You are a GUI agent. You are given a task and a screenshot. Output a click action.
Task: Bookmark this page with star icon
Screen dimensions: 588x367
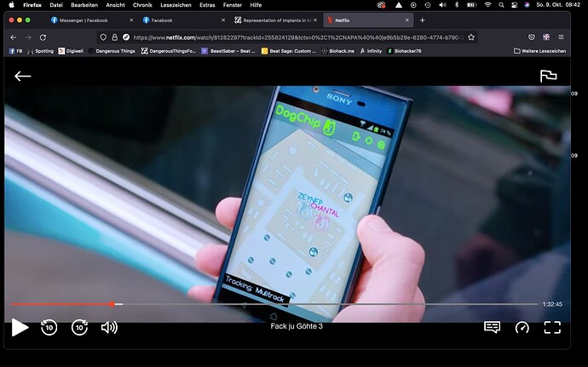(x=471, y=37)
